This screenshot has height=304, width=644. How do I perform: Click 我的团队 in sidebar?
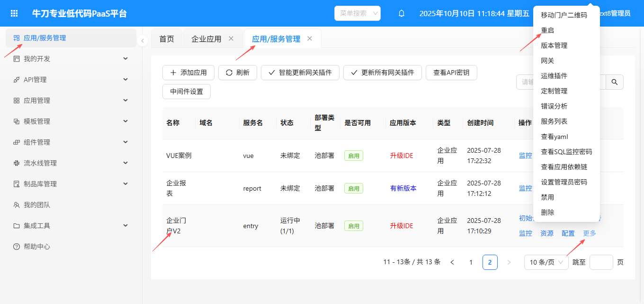[37, 205]
